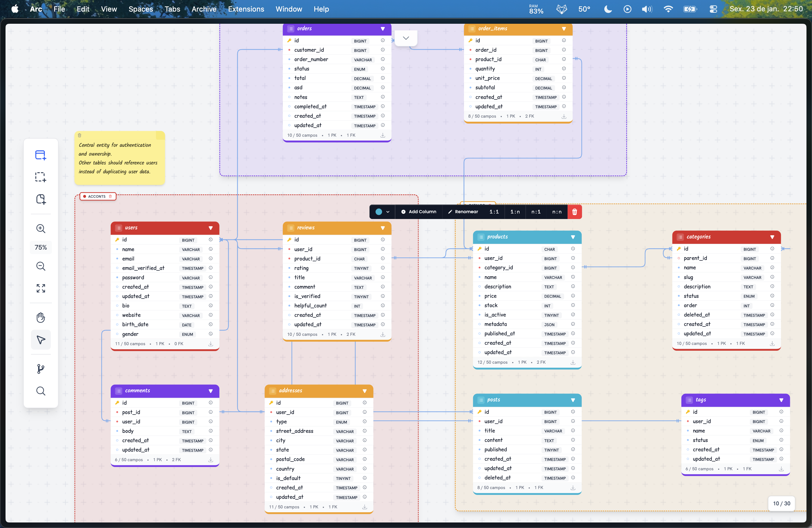Viewport: 812px width, 528px height.
Task: Choose the add sticky note tool
Action: [x=41, y=199]
